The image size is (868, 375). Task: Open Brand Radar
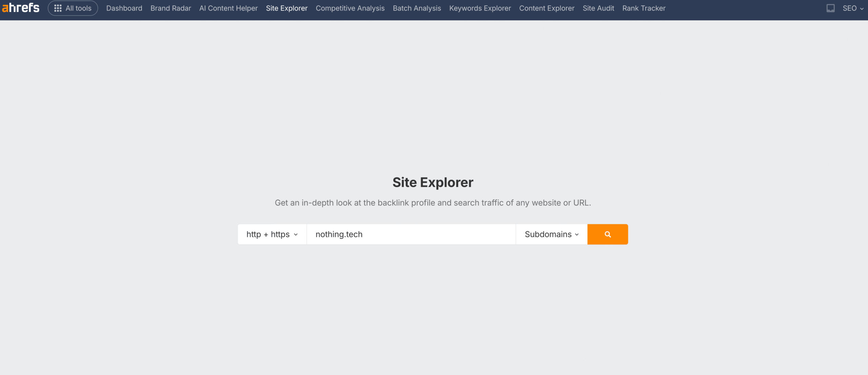pyautogui.click(x=171, y=8)
